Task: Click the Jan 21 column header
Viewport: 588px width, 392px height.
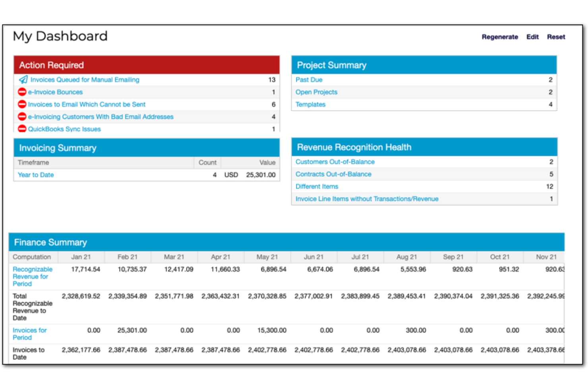Action: tap(81, 257)
